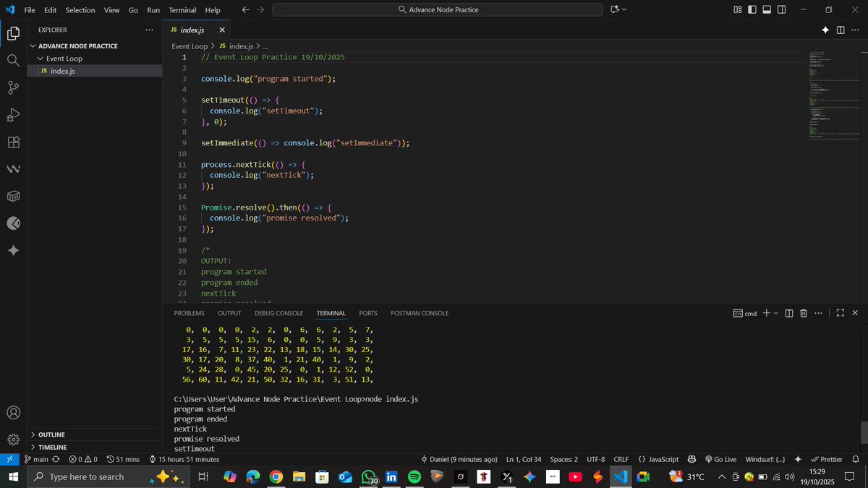868x488 pixels.
Task: Open the sparkle AI icon in activity bar
Action: [x=13, y=250]
